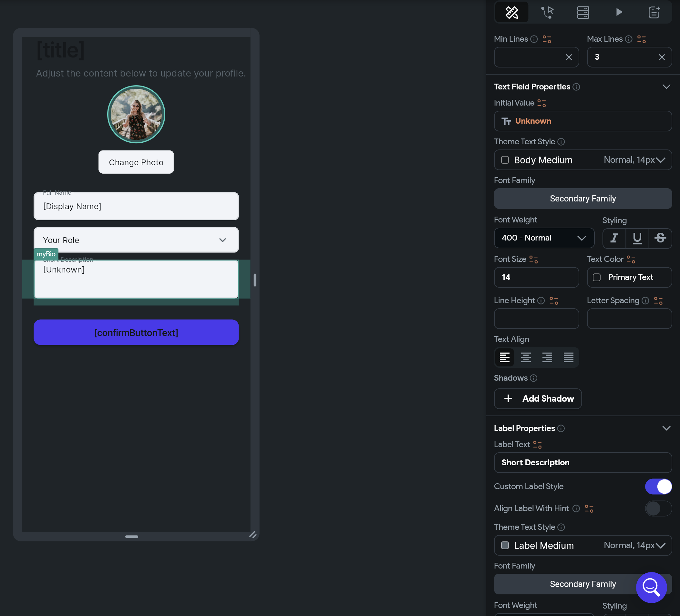Open the Your Role dropdown on canvas
Screen dimensions: 680x616
[136, 240]
